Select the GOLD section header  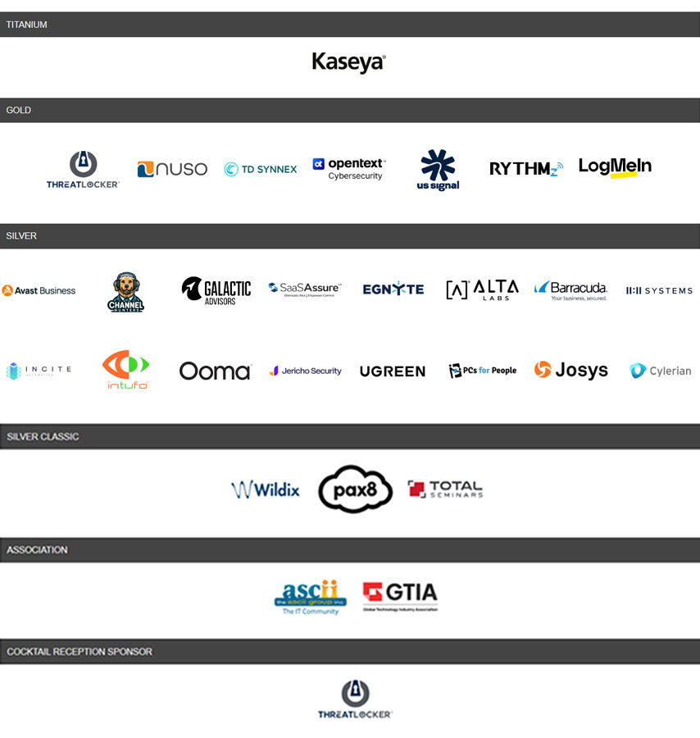[x=350, y=110]
